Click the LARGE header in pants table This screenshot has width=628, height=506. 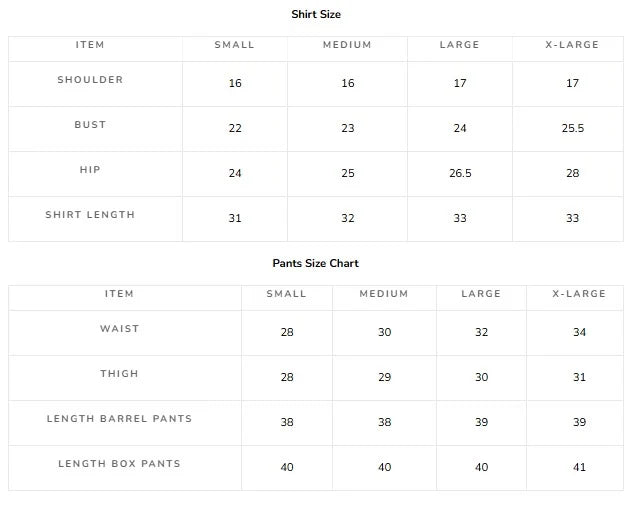[481, 294]
